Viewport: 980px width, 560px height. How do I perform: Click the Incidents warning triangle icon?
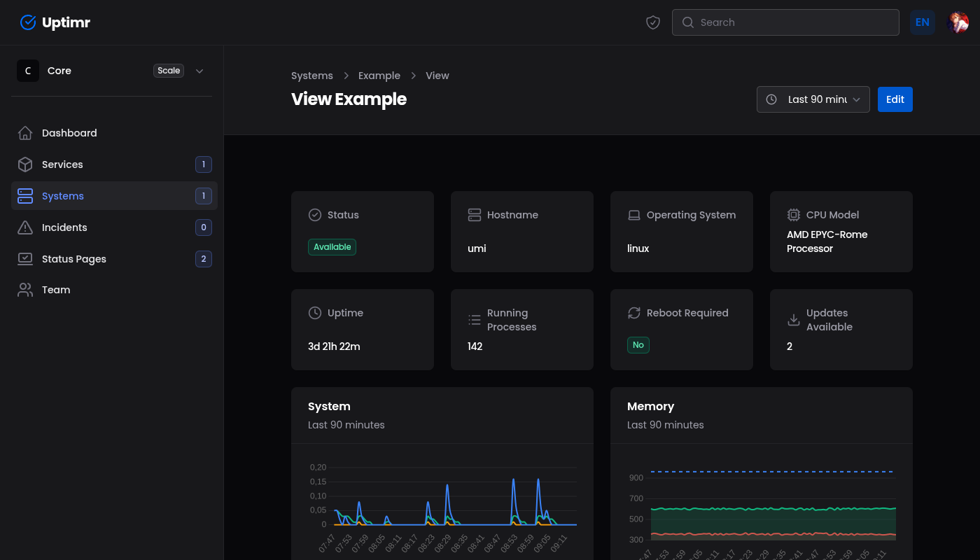click(x=25, y=227)
